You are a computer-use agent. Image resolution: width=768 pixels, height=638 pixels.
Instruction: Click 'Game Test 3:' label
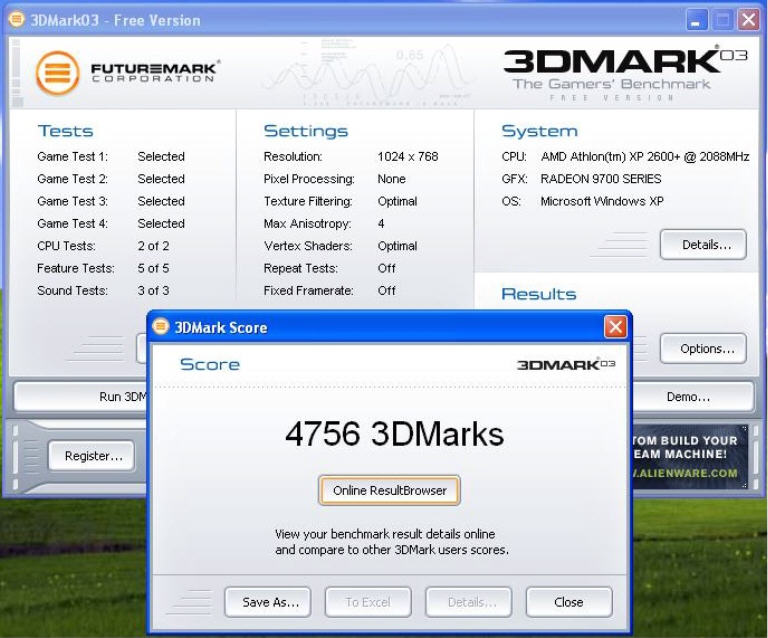coord(72,201)
